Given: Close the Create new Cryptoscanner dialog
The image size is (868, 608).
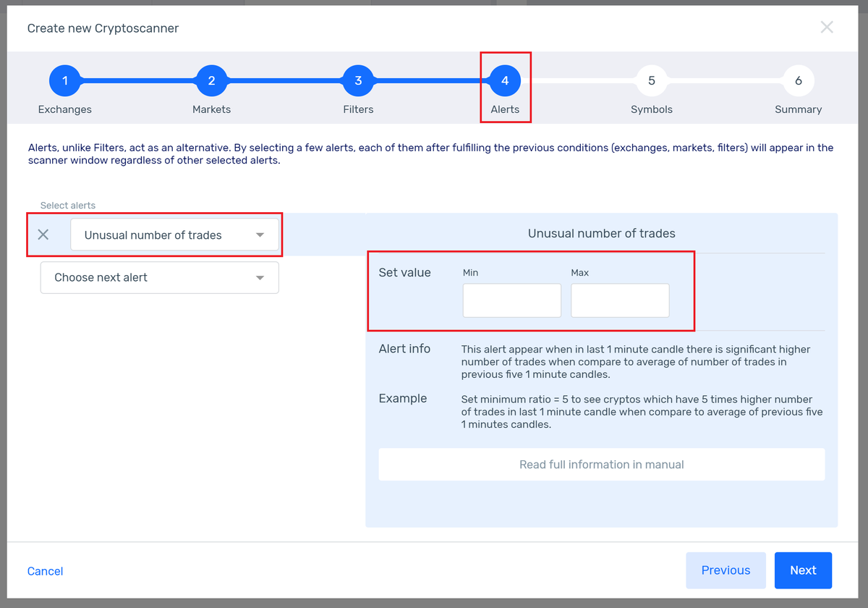Looking at the screenshot, I should [x=827, y=28].
